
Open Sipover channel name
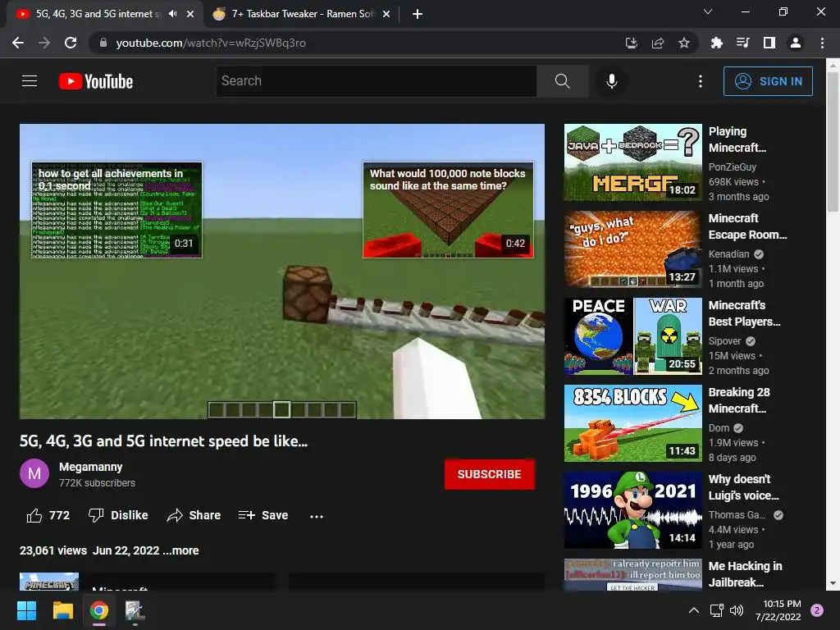point(725,341)
